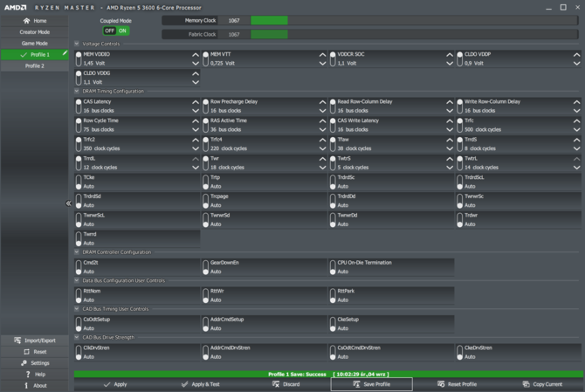Select Game Mode

click(35, 44)
